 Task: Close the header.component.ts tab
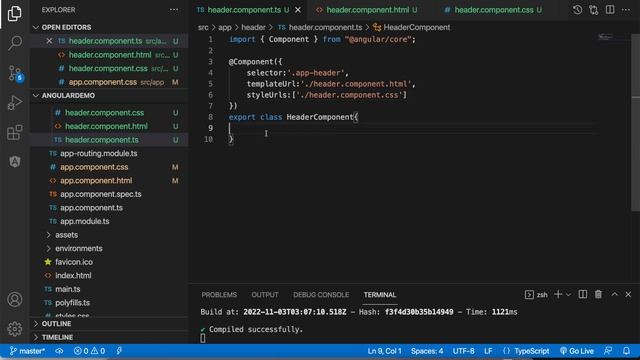click(x=298, y=10)
